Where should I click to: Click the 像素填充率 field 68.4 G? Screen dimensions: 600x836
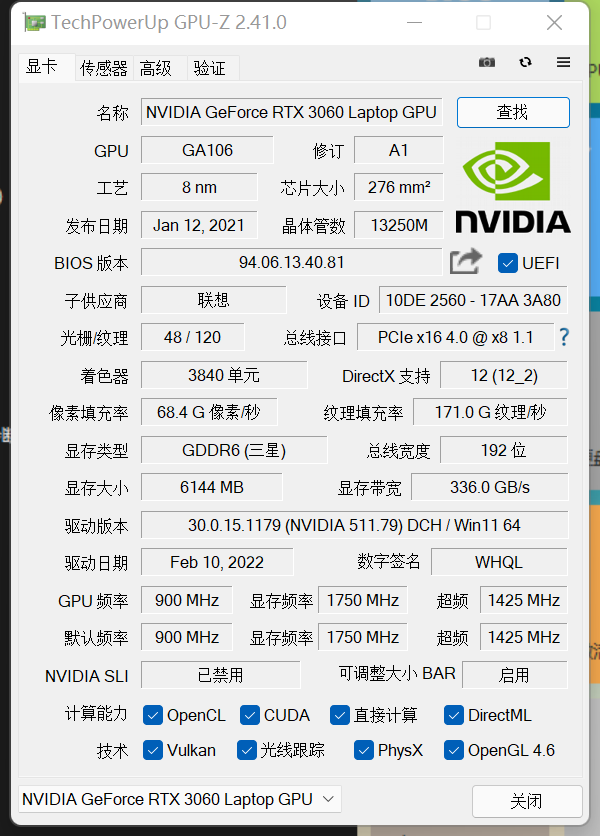point(209,412)
